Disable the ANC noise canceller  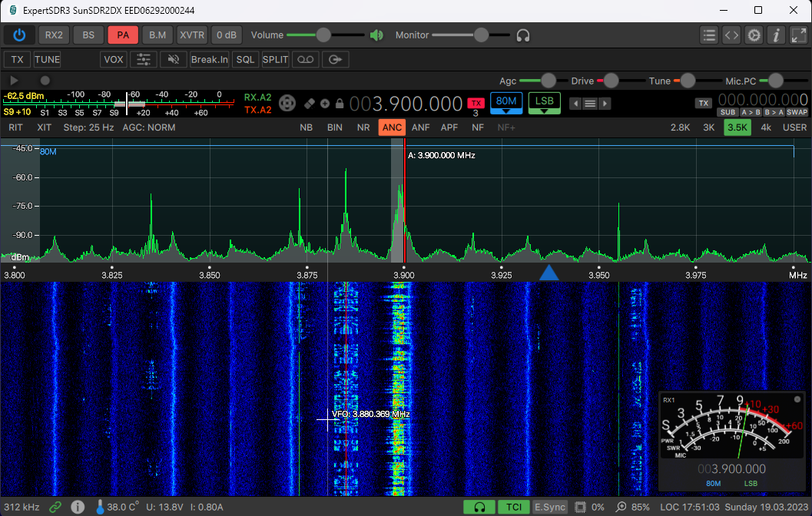392,127
